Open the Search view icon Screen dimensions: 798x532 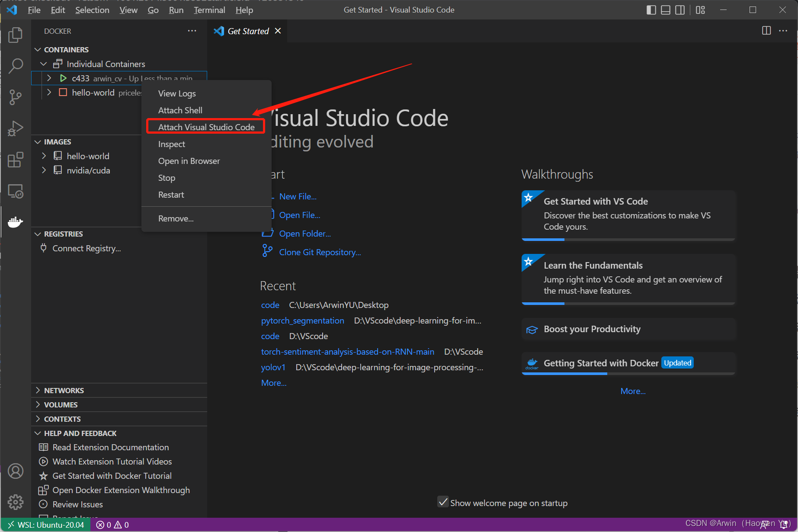pyautogui.click(x=16, y=66)
